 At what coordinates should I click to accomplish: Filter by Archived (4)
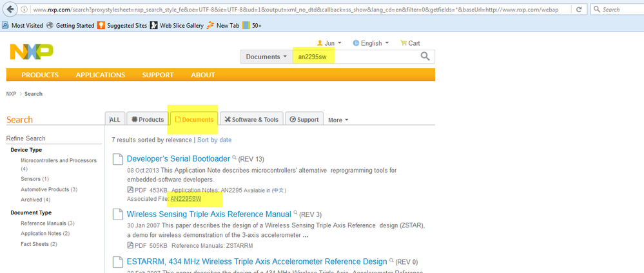coord(35,200)
